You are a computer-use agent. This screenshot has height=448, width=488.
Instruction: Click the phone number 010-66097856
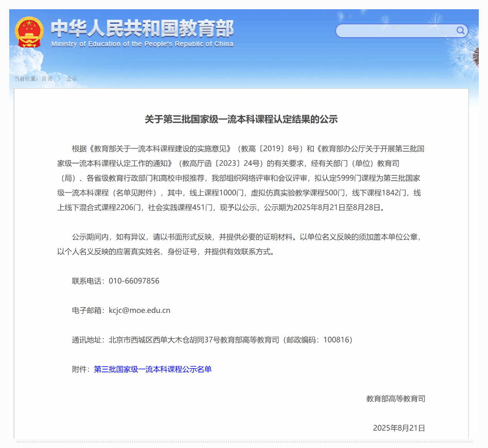tap(134, 281)
